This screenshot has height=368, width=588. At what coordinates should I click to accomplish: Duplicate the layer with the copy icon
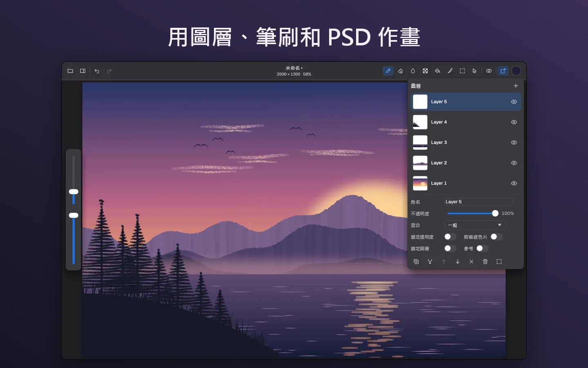[416, 262]
